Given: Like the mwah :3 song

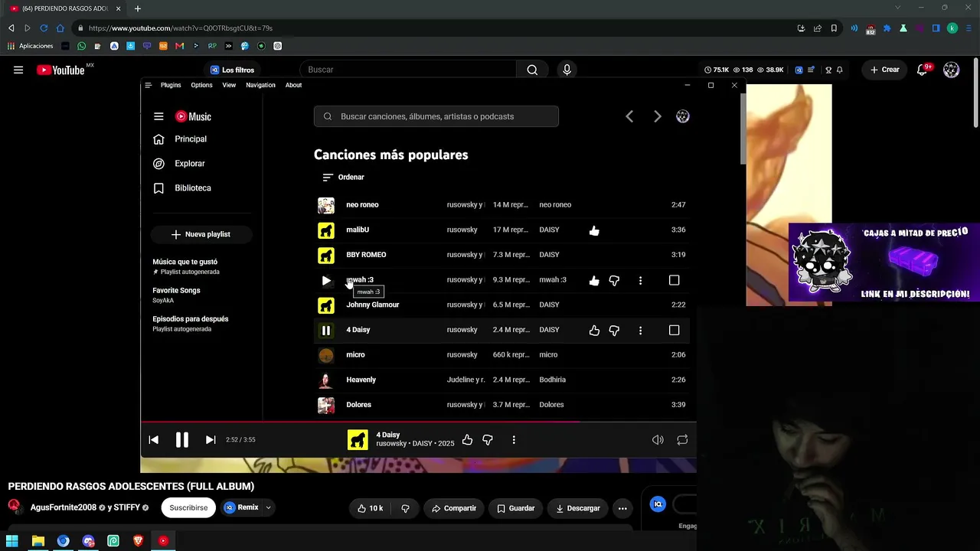Looking at the screenshot, I should click(x=594, y=280).
